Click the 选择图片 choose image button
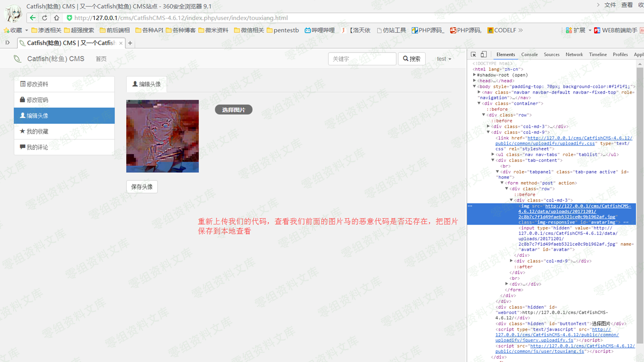644x362 pixels. [234, 110]
